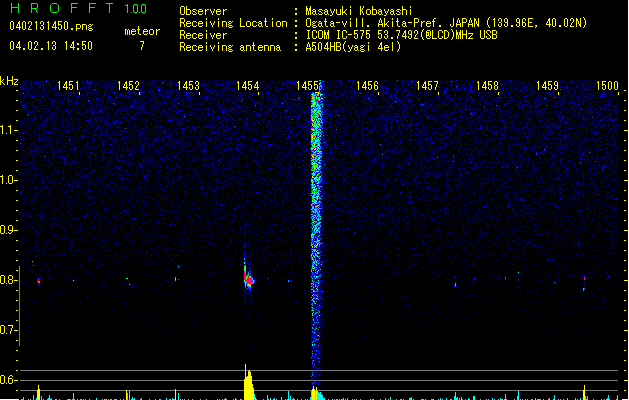Click time axis marker 1456

click(x=367, y=86)
